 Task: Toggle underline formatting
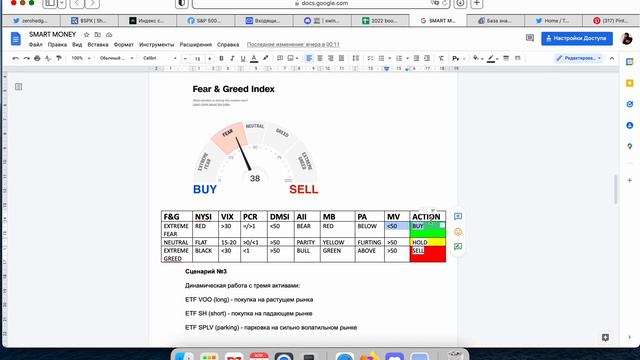pyautogui.click(x=243, y=58)
